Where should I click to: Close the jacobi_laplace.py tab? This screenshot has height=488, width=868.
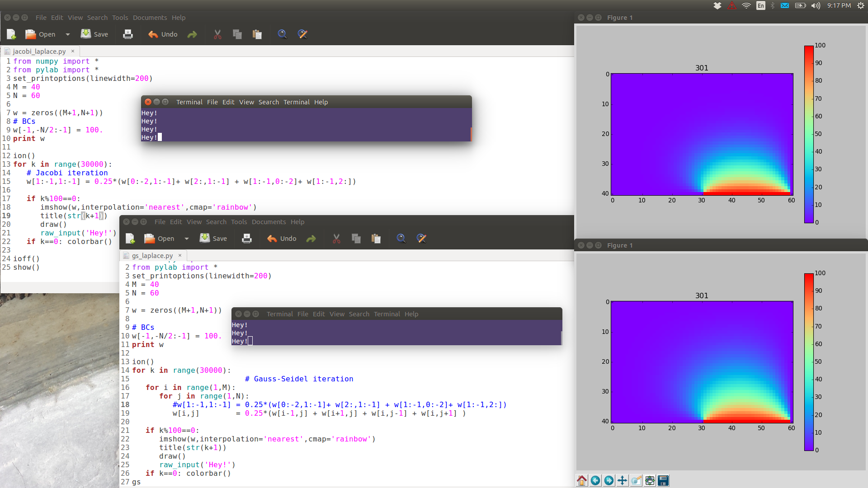point(73,51)
